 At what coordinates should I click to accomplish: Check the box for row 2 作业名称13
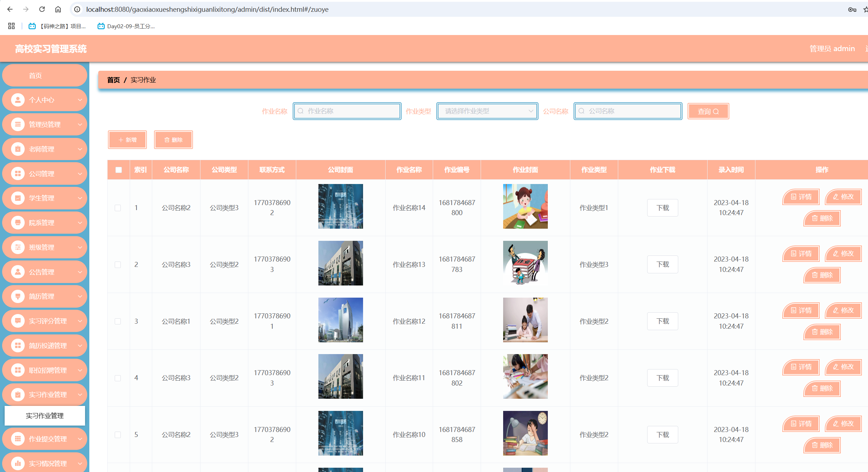[118, 265]
